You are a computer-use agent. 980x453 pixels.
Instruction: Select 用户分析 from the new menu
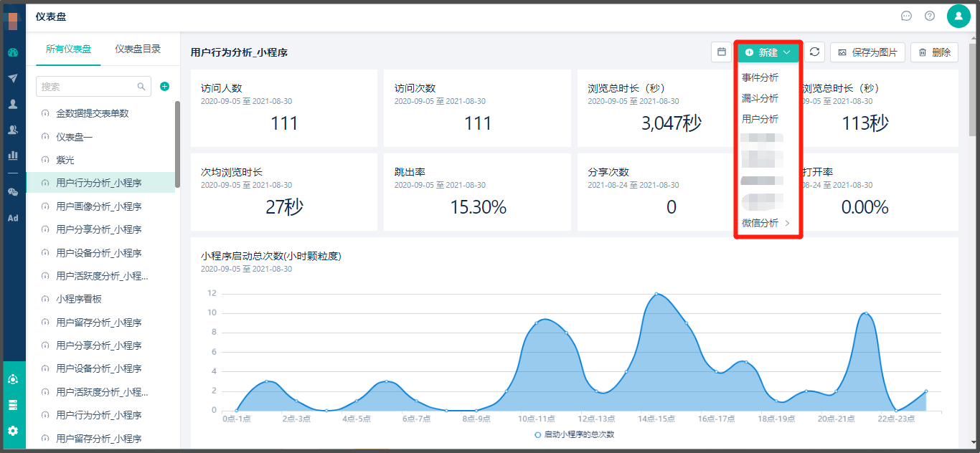[760, 119]
